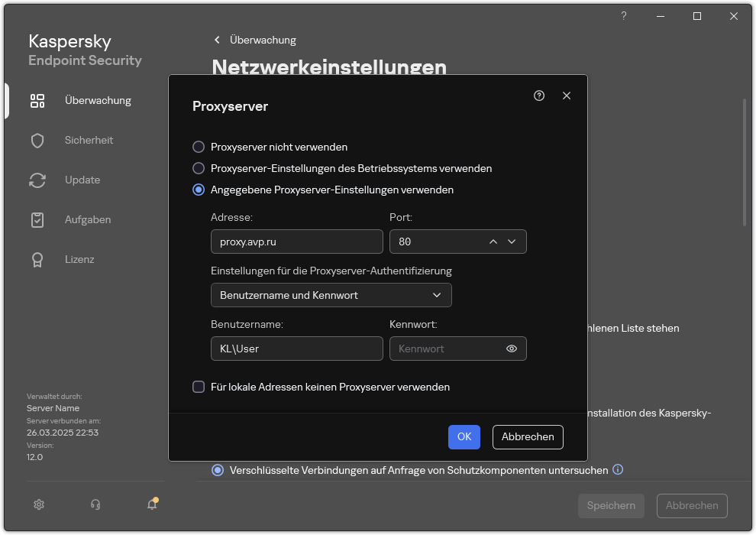Dismiss the dialog with Abbrechen
The width and height of the screenshot is (756, 535).
click(527, 436)
